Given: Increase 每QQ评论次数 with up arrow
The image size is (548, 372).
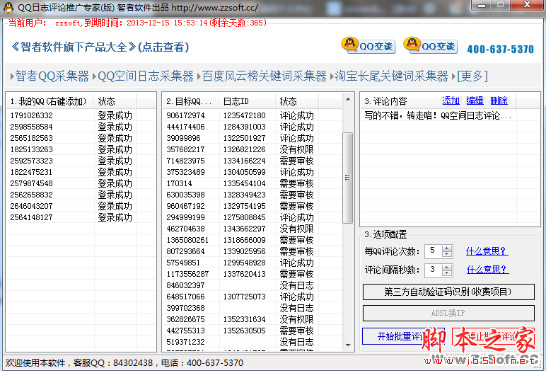Looking at the screenshot, I should 447,248.
